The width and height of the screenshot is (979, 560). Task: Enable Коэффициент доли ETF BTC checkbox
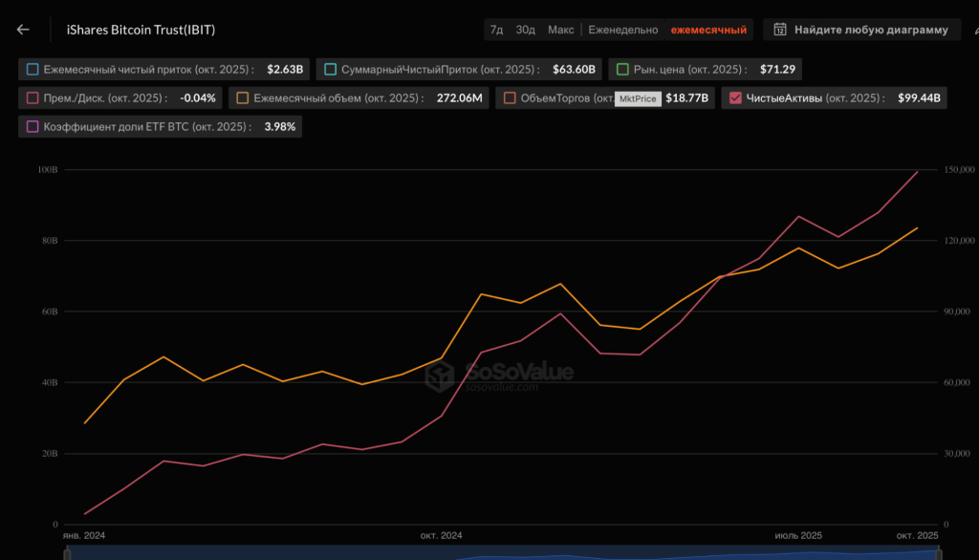click(33, 126)
